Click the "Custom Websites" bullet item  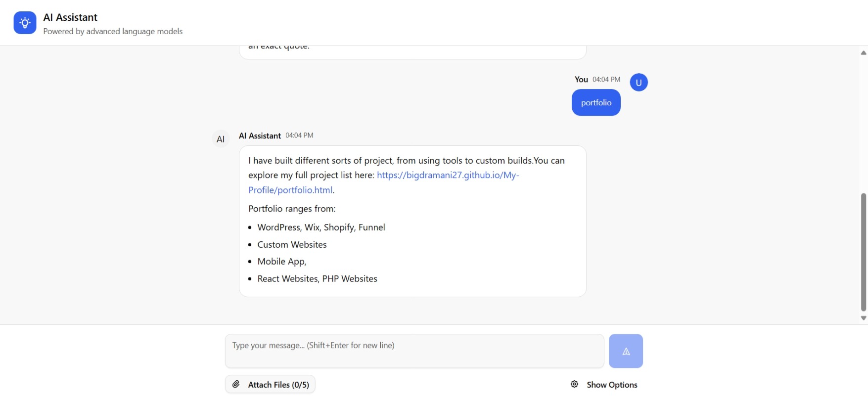coord(292,245)
